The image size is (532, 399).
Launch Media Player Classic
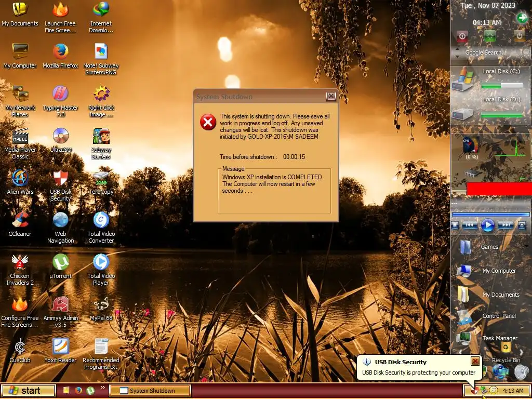[20, 143]
